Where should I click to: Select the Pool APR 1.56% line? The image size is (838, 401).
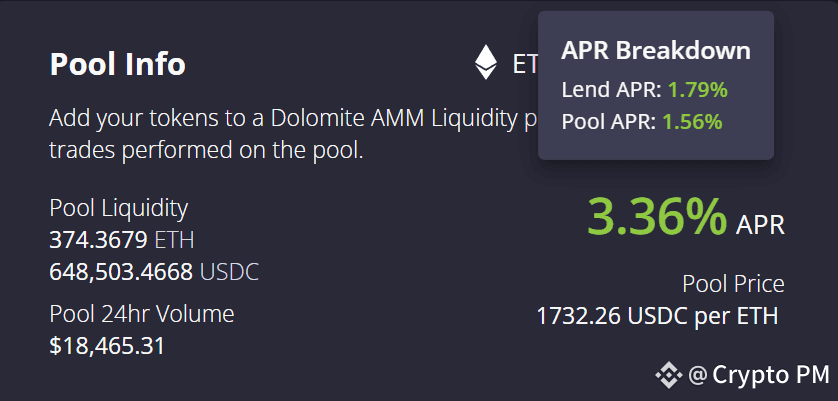(x=642, y=122)
